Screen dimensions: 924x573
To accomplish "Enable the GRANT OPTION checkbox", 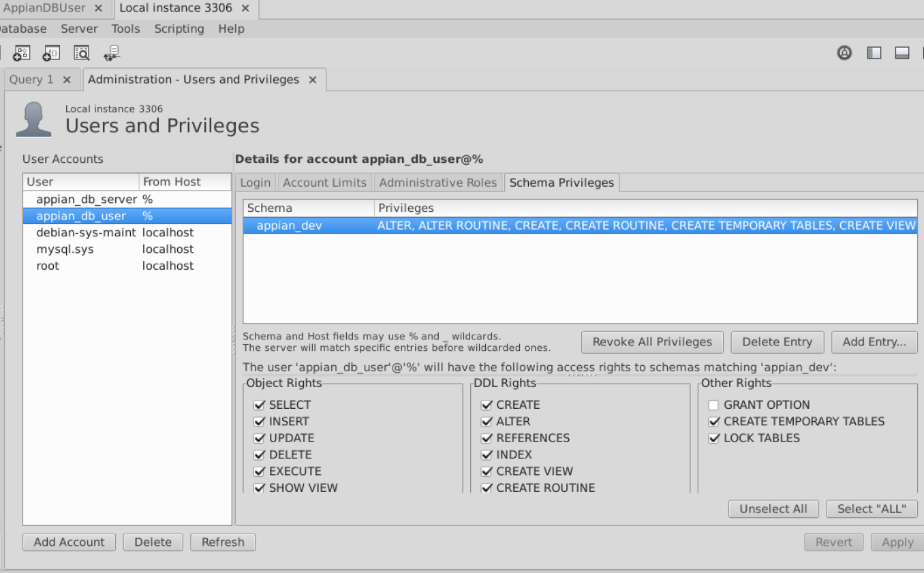I will (x=713, y=405).
